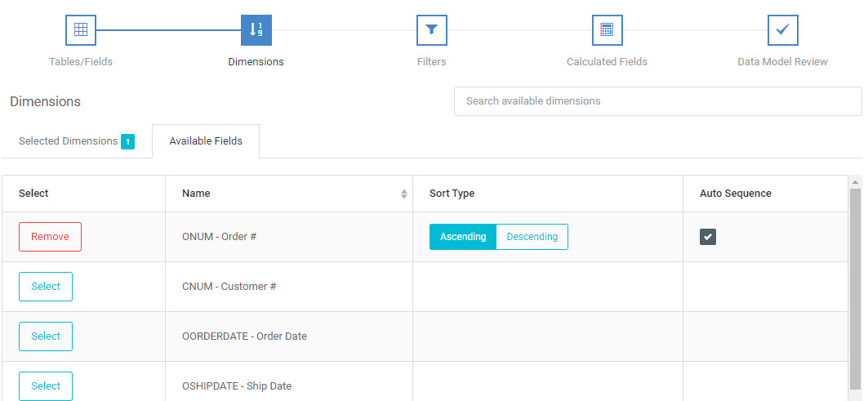The image size is (868, 401).
Task: Select the OORDERDATE - Order Date field
Action: coord(46,336)
